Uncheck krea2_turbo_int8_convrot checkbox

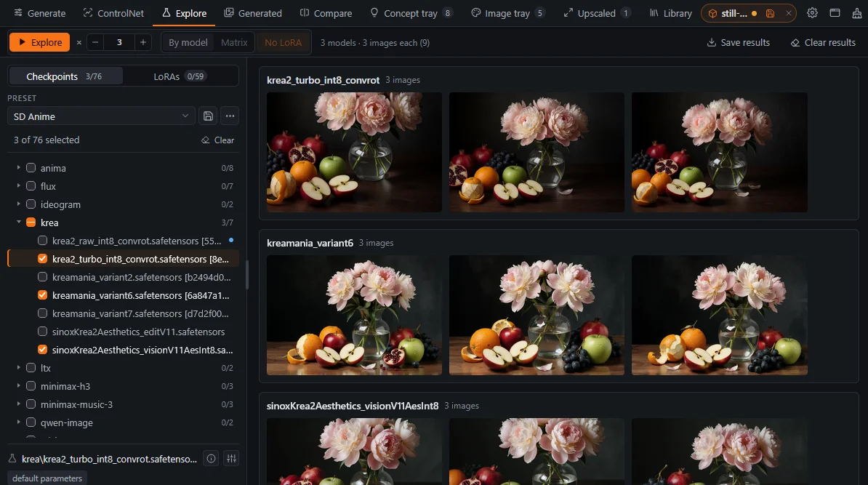tap(43, 259)
